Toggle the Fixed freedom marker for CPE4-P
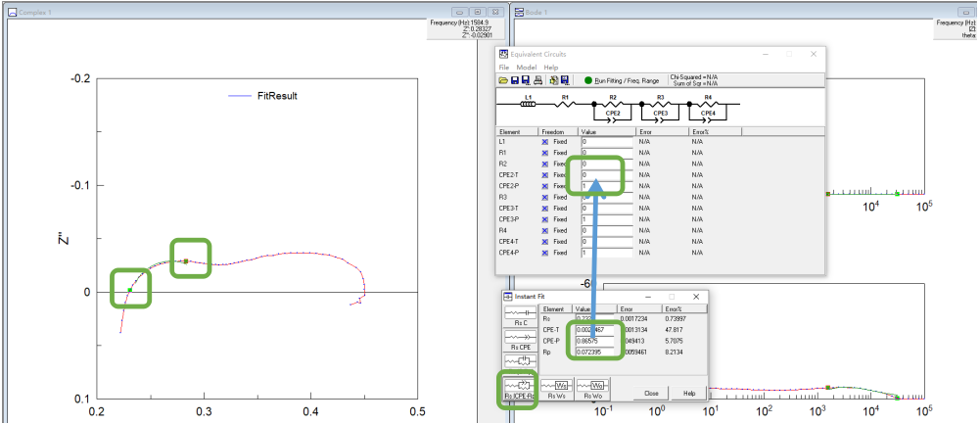The image size is (980, 424). click(x=545, y=253)
